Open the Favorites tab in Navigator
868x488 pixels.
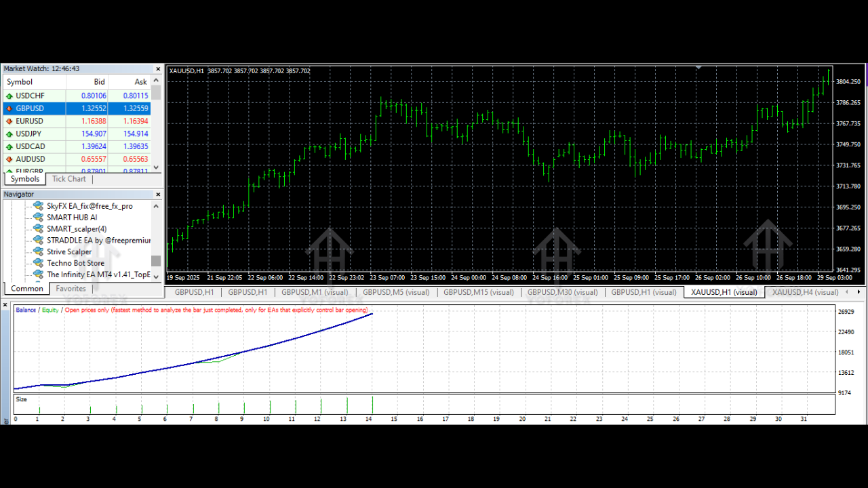point(71,289)
